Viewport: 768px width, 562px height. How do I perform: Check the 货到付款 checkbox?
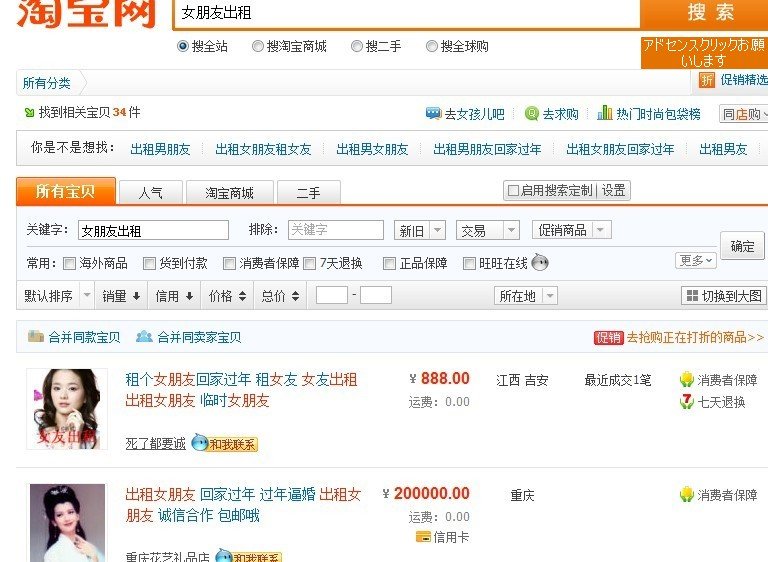pos(149,264)
